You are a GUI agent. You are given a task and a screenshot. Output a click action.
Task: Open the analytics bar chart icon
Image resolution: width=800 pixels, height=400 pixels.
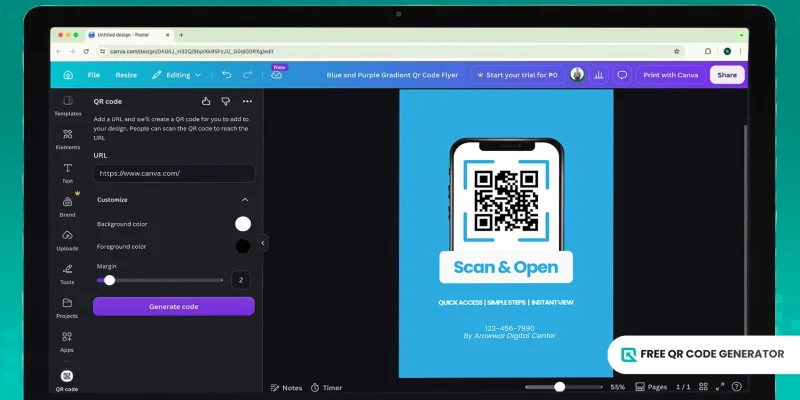598,75
